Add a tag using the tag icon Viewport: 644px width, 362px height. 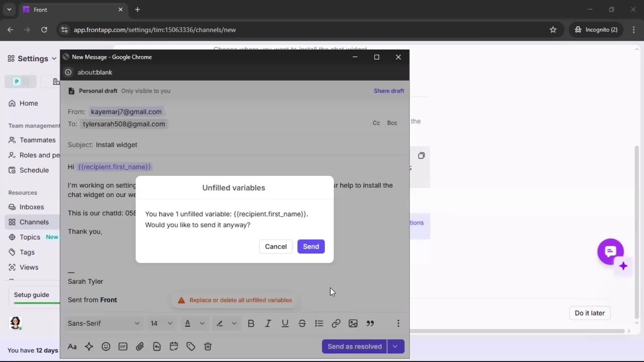[191, 346]
